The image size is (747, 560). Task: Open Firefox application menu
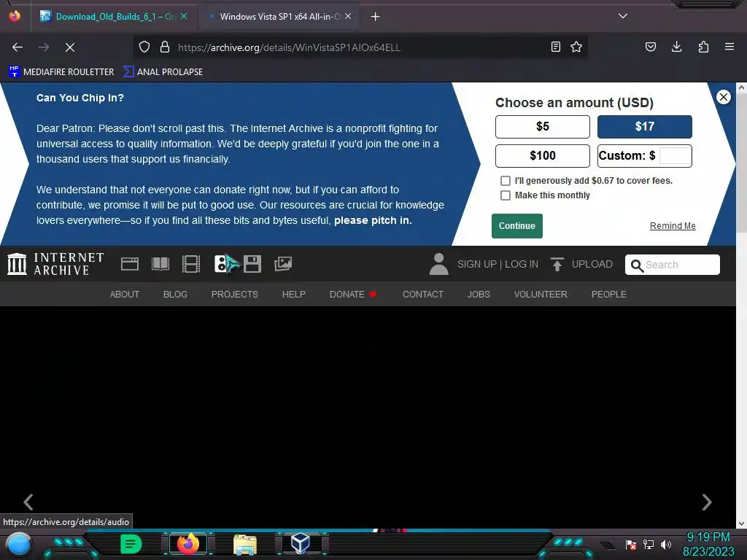(729, 47)
